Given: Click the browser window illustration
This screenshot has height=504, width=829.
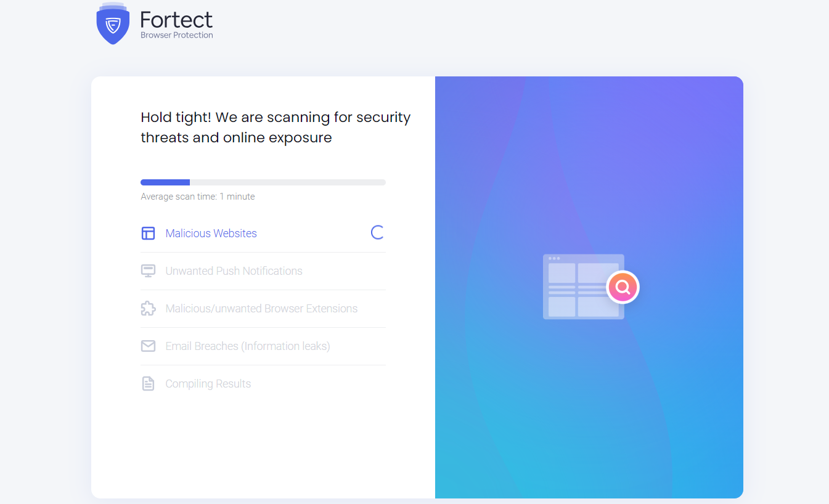Looking at the screenshot, I should tap(576, 287).
